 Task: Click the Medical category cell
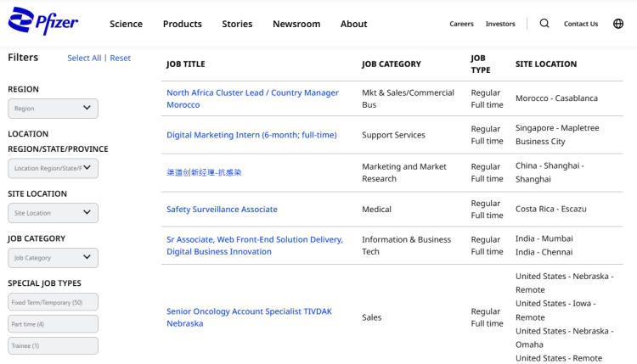click(x=376, y=210)
